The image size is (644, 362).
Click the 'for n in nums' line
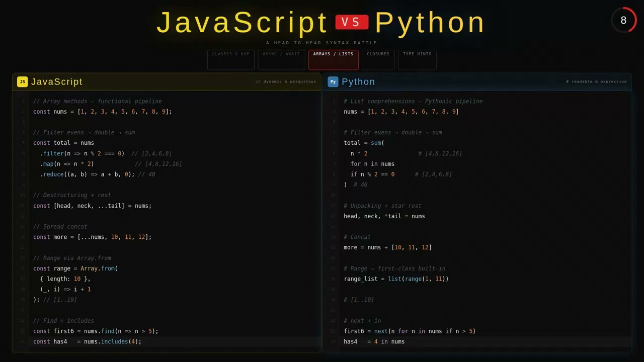372,164
